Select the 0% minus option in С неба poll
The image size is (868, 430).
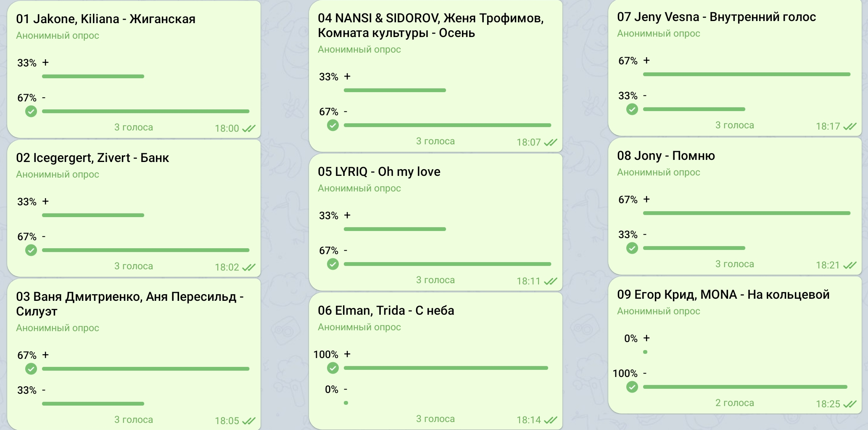[346, 390]
